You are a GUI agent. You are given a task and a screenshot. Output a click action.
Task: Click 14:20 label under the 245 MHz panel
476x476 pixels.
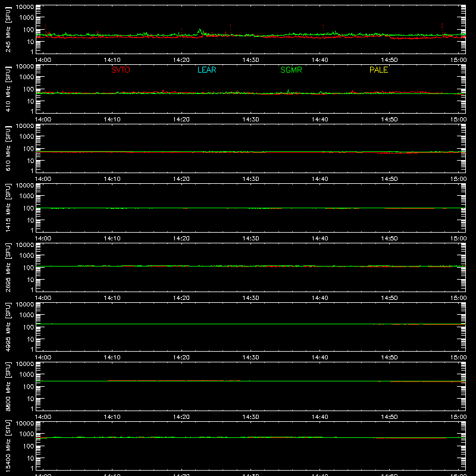tap(181, 60)
